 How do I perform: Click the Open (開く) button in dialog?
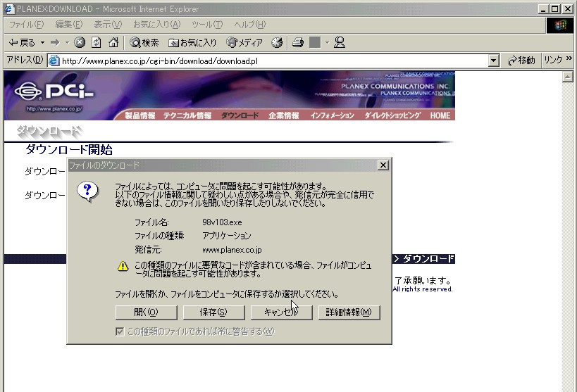tap(146, 312)
